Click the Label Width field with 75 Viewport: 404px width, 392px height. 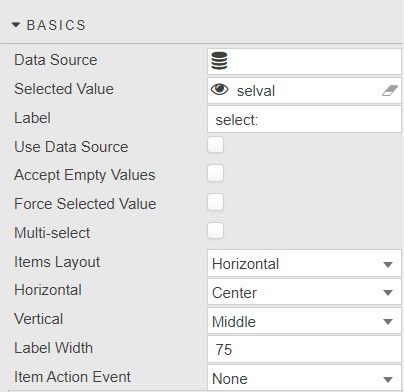coord(304,349)
